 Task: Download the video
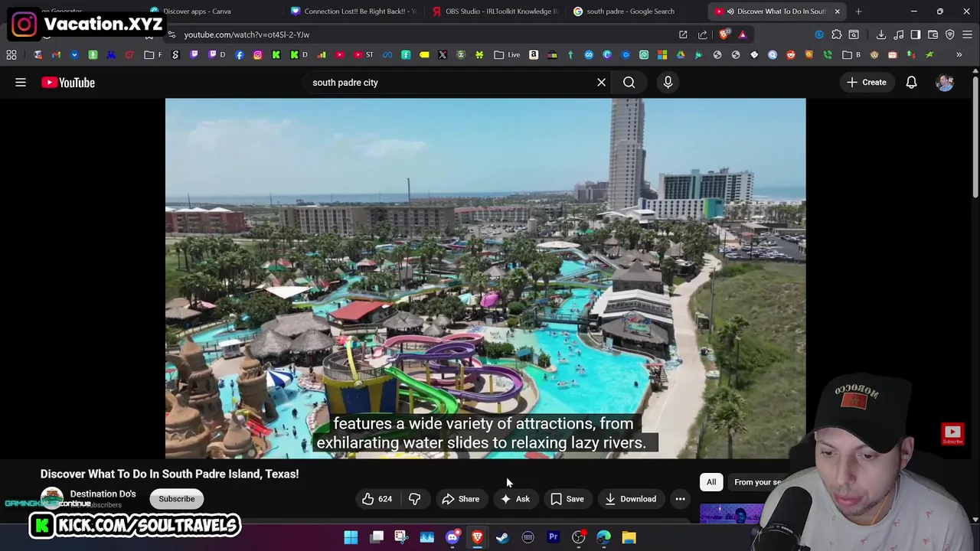click(x=630, y=499)
